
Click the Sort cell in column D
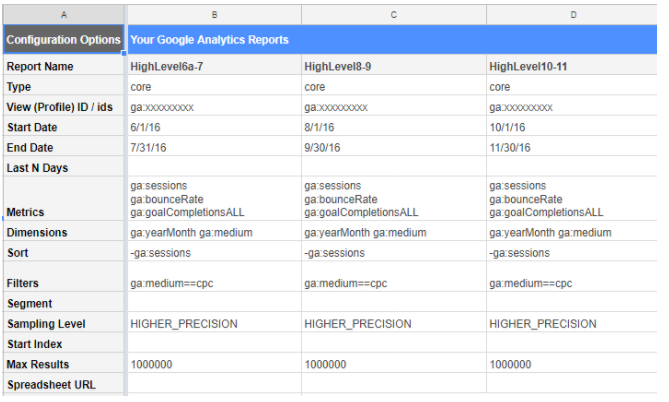click(571, 253)
